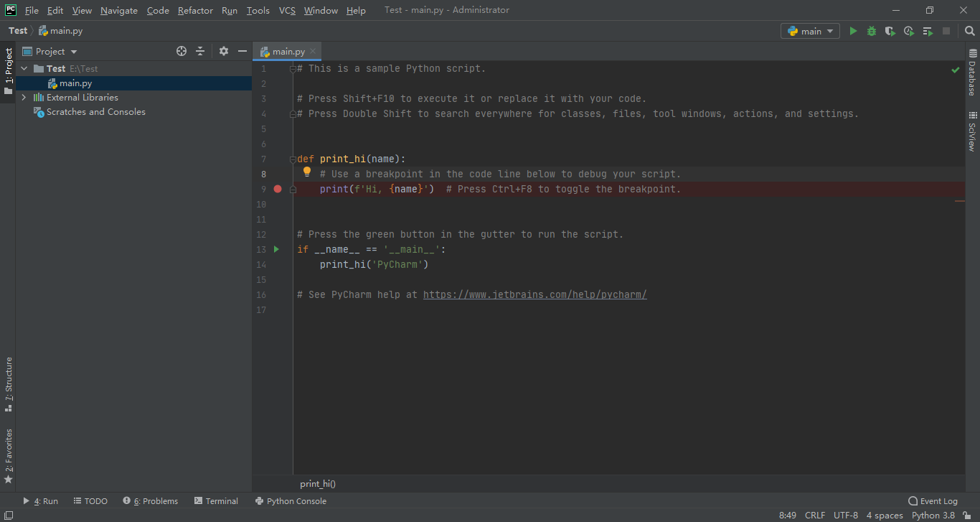Open Search Everywhere using the magnifier icon
The height and width of the screenshot is (522, 980).
970,31
